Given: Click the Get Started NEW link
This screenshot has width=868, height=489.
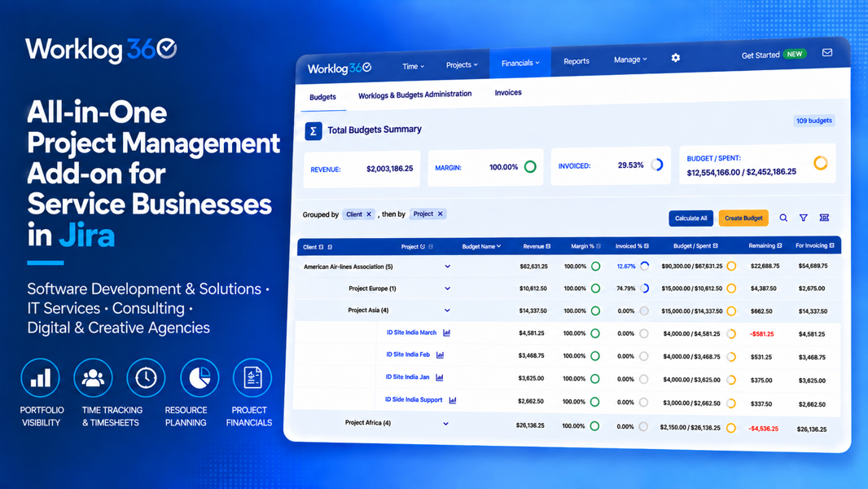Looking at the screenshot, I should pyautogui.click(x=774, y=55).
